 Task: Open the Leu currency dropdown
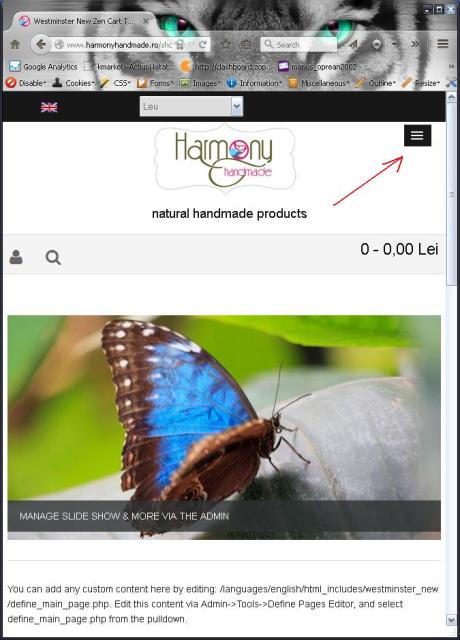click(x=191, y=107)
